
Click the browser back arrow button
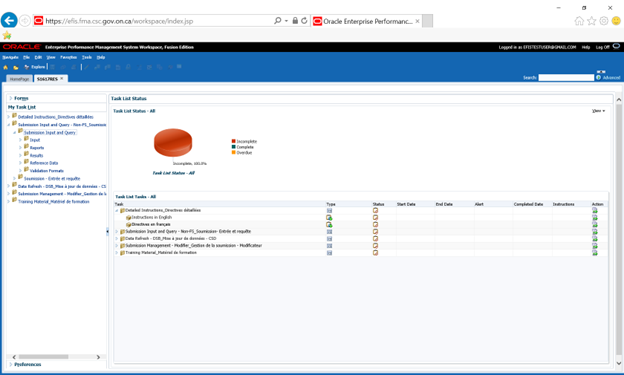[x=9, y=20]
